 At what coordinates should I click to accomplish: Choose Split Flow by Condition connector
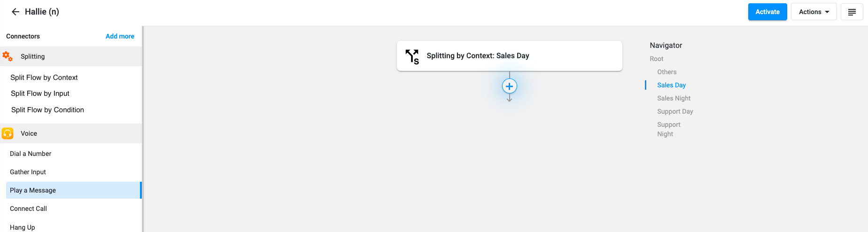[47, 110]
